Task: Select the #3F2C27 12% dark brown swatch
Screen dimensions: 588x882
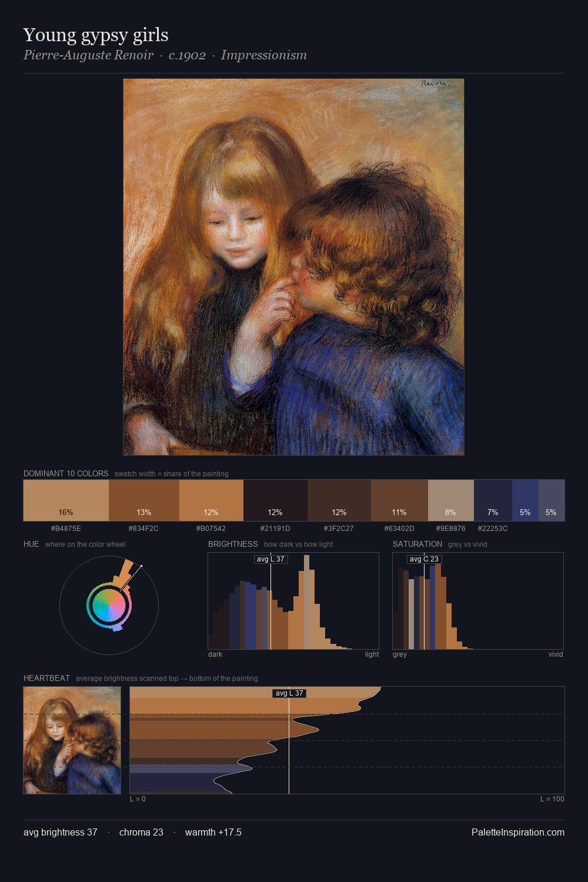Action: point(339,500)
